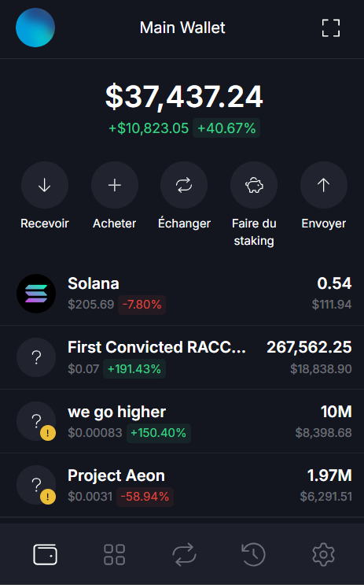Go to the swap tab in bottom navigation

pos(184,554)
